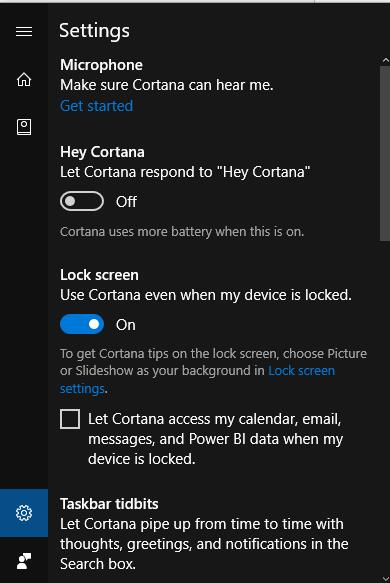Select the Taskbar tidbits section heading
Image resolution: width=390 pixels, height=583 pixels.
coord(109,504)
